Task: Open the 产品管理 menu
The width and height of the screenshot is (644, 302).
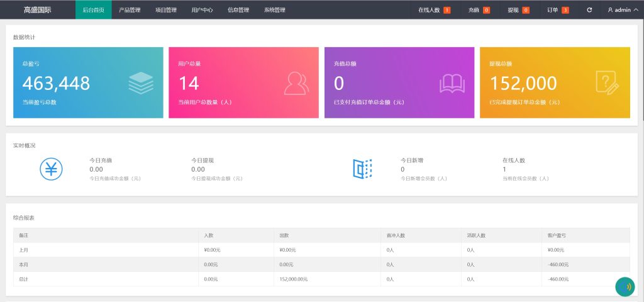Action: point(130,10)
